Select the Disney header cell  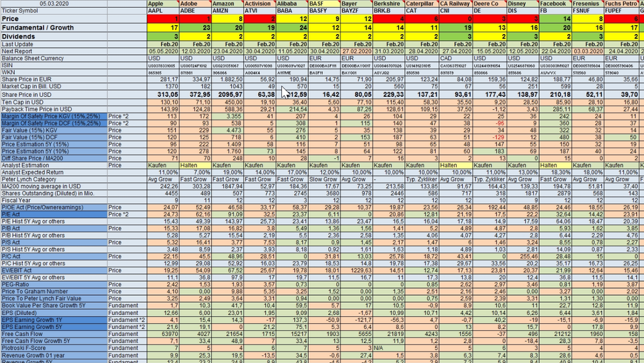pyautogui.click(x=522, y=3)
